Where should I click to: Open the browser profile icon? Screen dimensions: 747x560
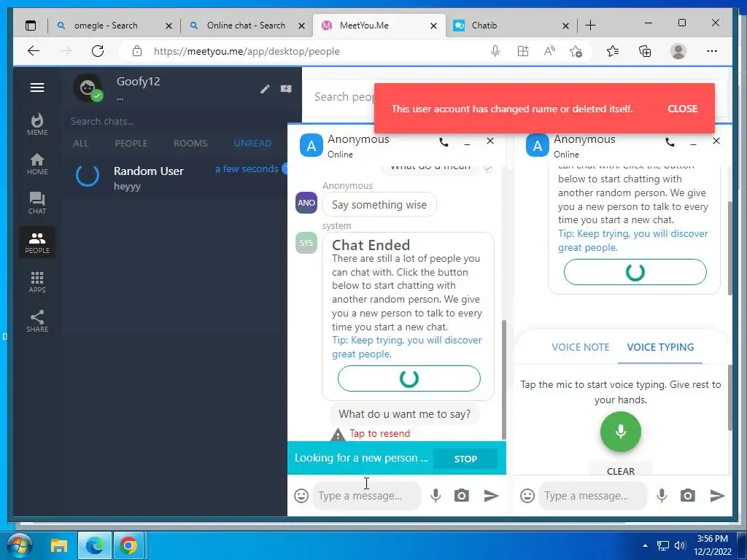click(x=678, y=51)
